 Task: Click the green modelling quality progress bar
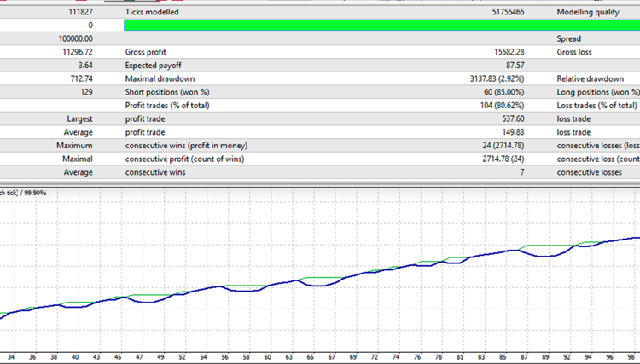click(x=381, y=26)
